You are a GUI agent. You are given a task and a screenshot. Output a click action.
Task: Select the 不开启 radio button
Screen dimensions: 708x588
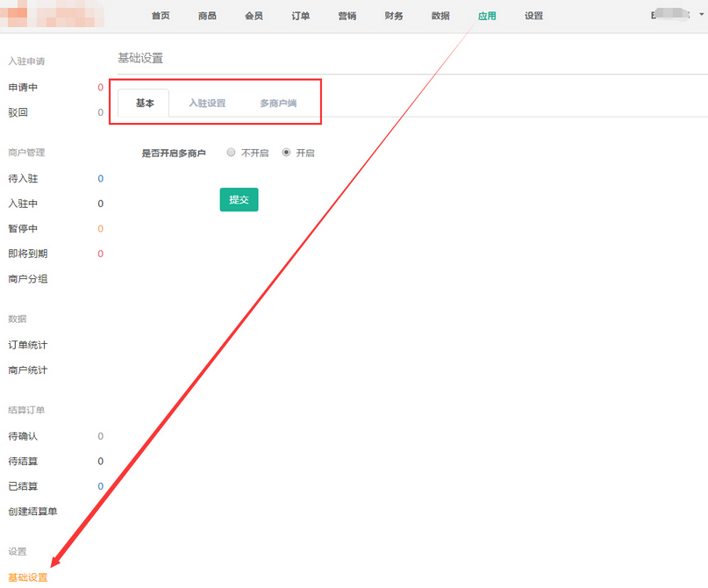tap(231, 153)
